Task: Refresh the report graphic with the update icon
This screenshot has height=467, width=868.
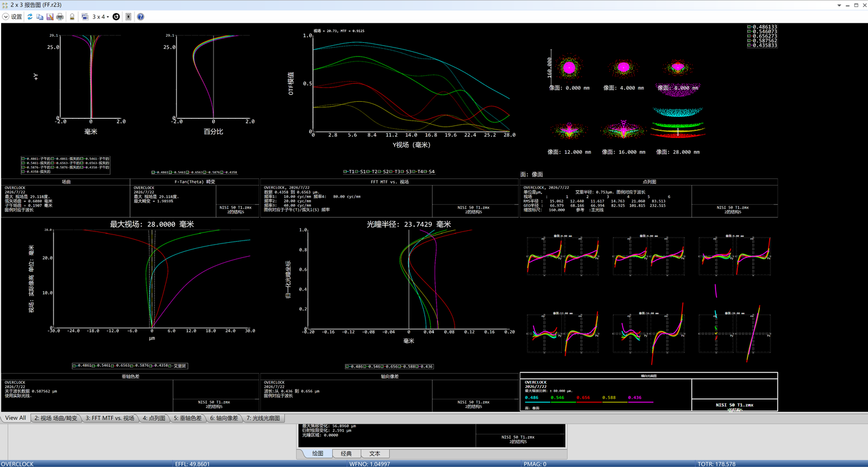Action: click(30, 17)
